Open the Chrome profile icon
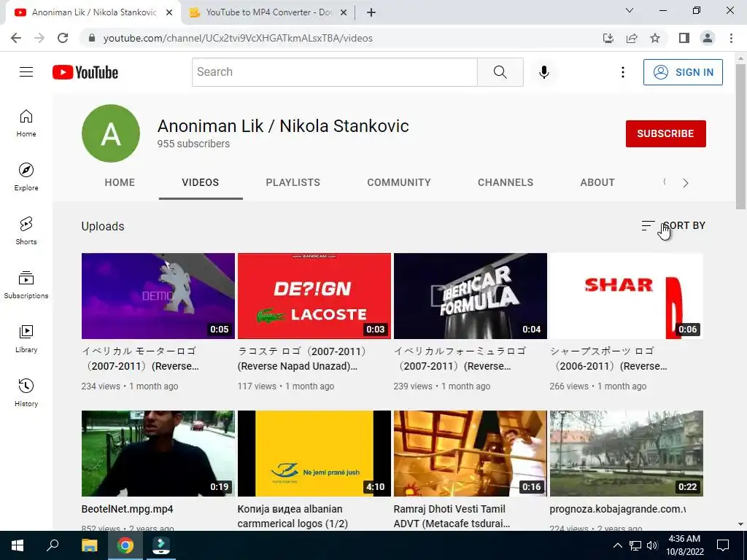The image size is (747, 560). [x=708, y=38]
